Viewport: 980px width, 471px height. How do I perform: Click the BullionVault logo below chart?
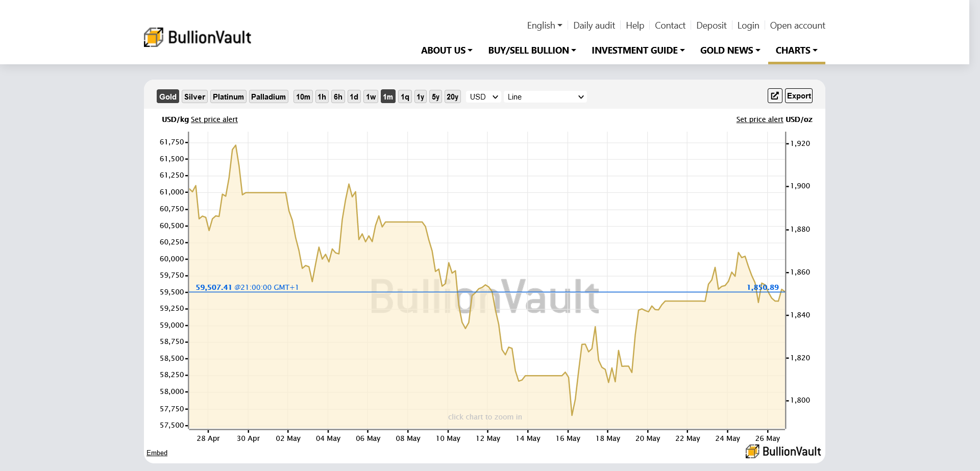[783, 451]
